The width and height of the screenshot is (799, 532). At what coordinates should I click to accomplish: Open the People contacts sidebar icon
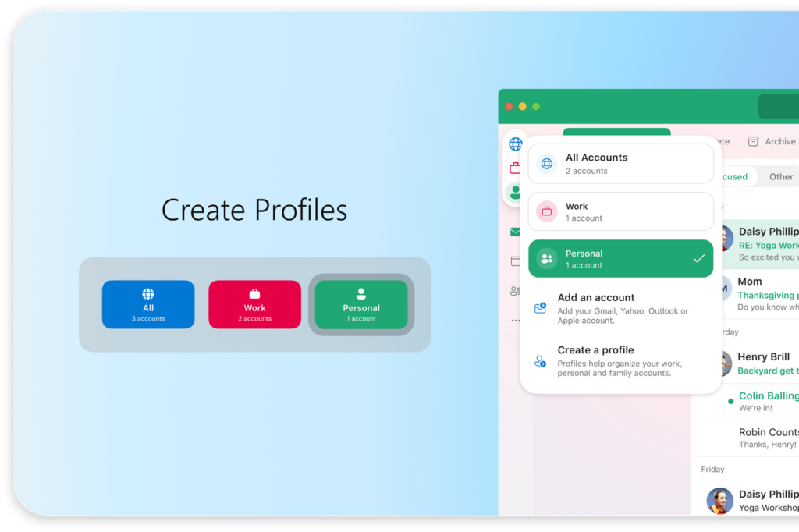[x=515, y=291]
